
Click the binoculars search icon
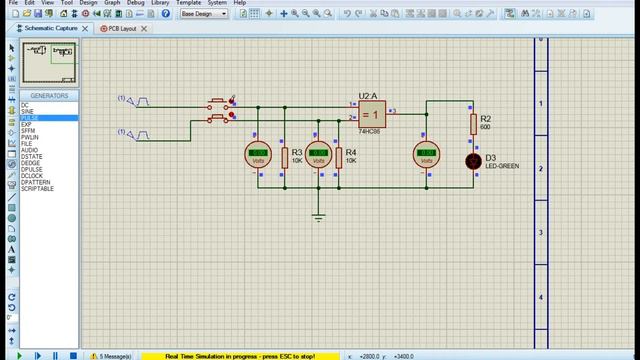coord(525,13)
